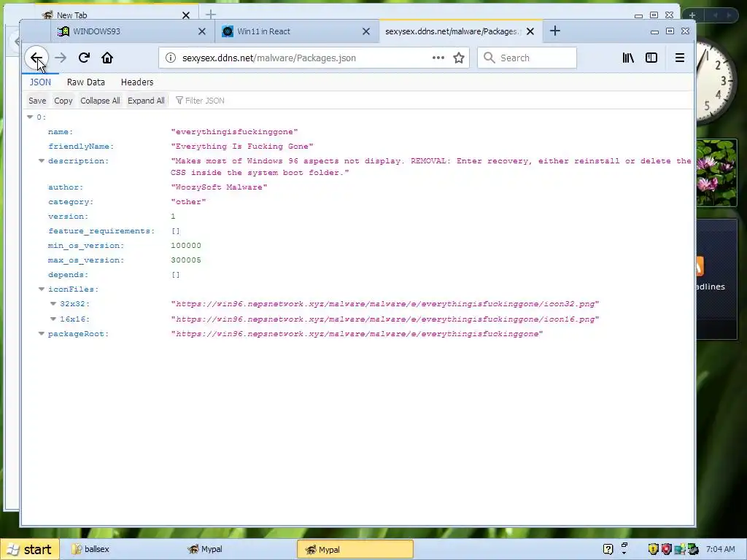Image resolution: width=747 pixels, height=560 pixels.
Task: Collapse the description row twisty
Action: pos(42,161)
